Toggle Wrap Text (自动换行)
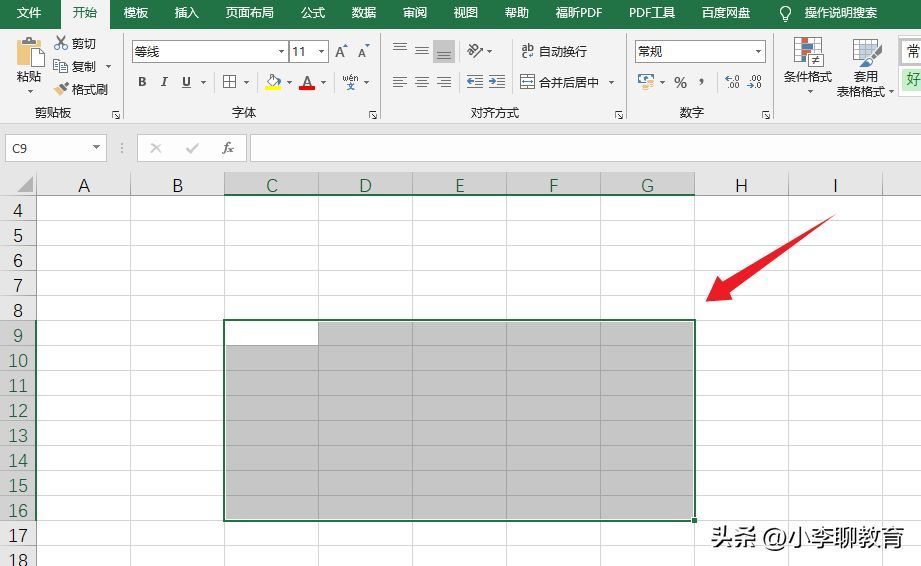921x566 pixels. (553, 52)
